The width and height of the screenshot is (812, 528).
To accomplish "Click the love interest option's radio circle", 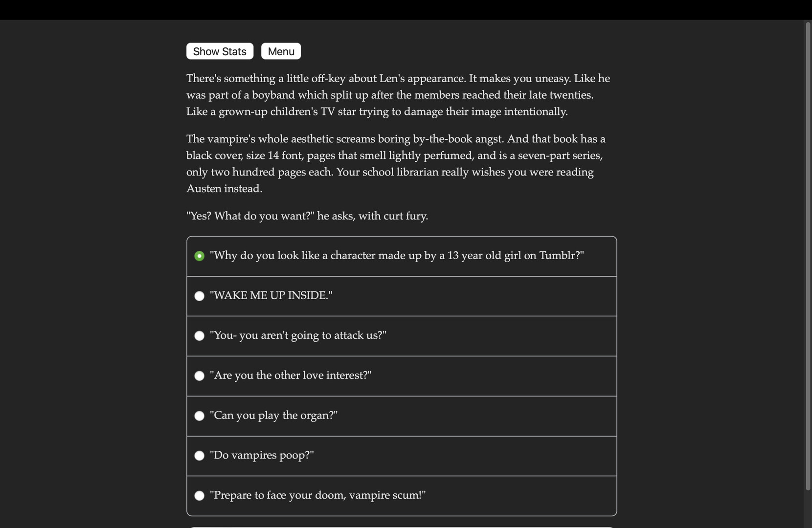I will (199, 375).
